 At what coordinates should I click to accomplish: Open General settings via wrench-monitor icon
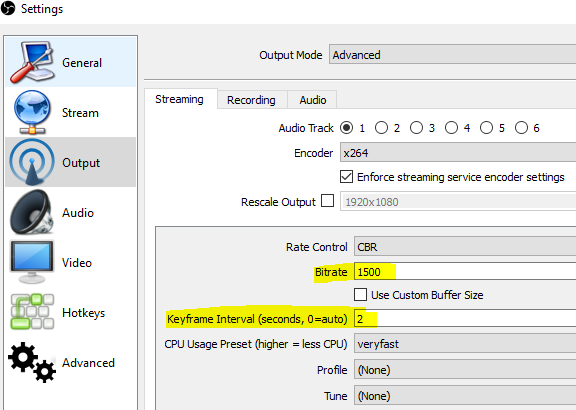coord(32,62)
